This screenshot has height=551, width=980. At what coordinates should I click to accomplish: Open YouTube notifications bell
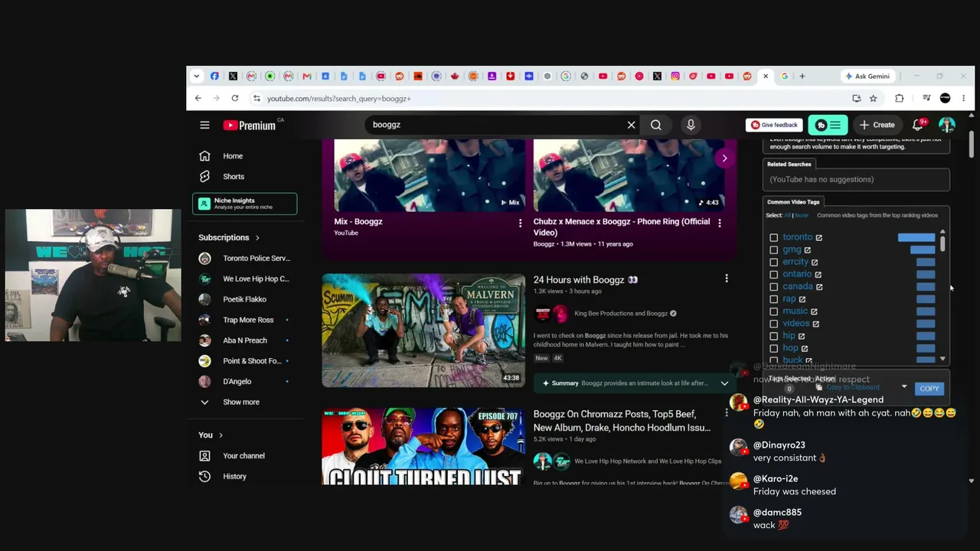(917, 125)
